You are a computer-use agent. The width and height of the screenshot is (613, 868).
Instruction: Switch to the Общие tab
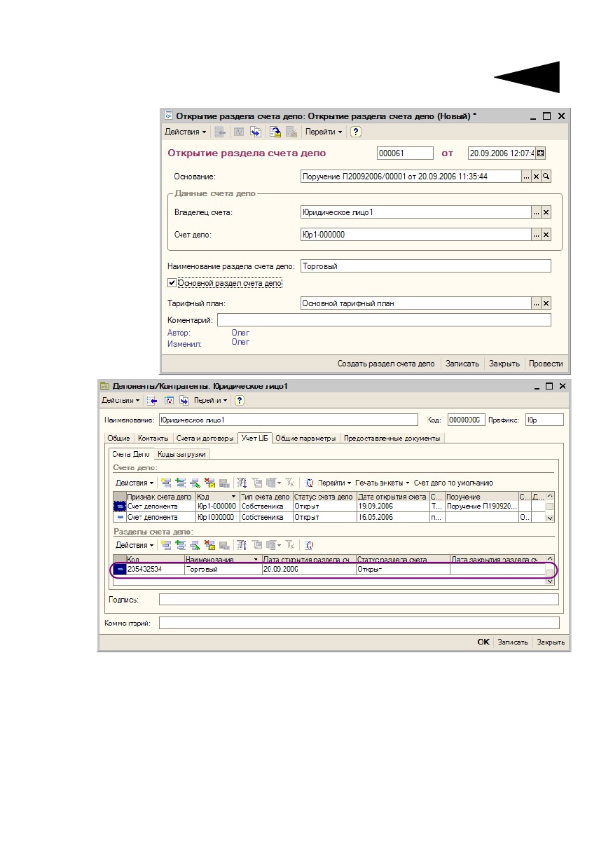(x=118, y=439)
